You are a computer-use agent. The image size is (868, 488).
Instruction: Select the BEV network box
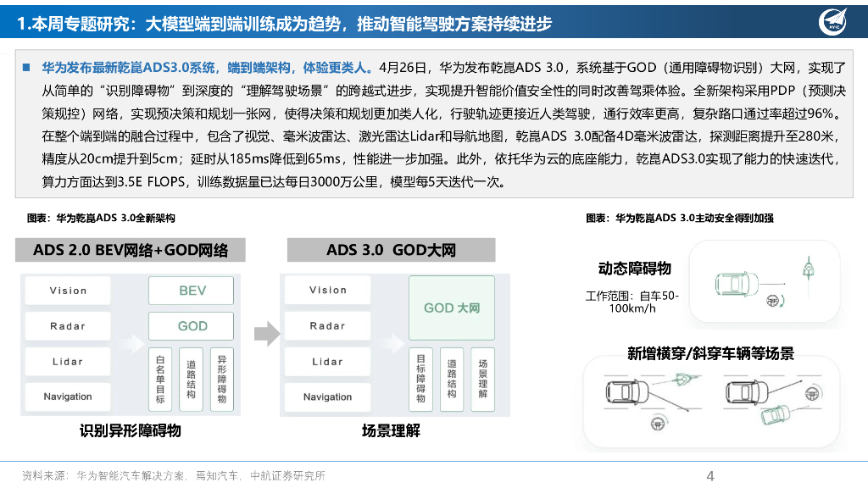[x=192, y=291]
